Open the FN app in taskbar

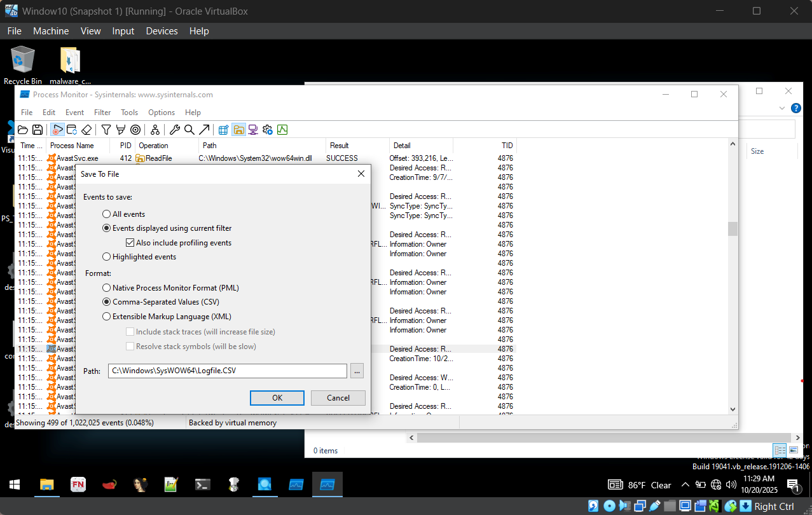click(x=78, y=484)
